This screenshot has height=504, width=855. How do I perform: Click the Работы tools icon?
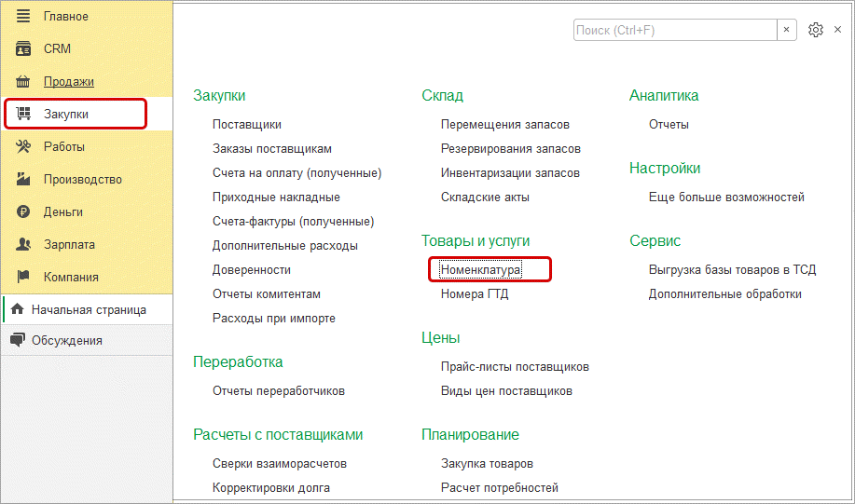(23, 146)
